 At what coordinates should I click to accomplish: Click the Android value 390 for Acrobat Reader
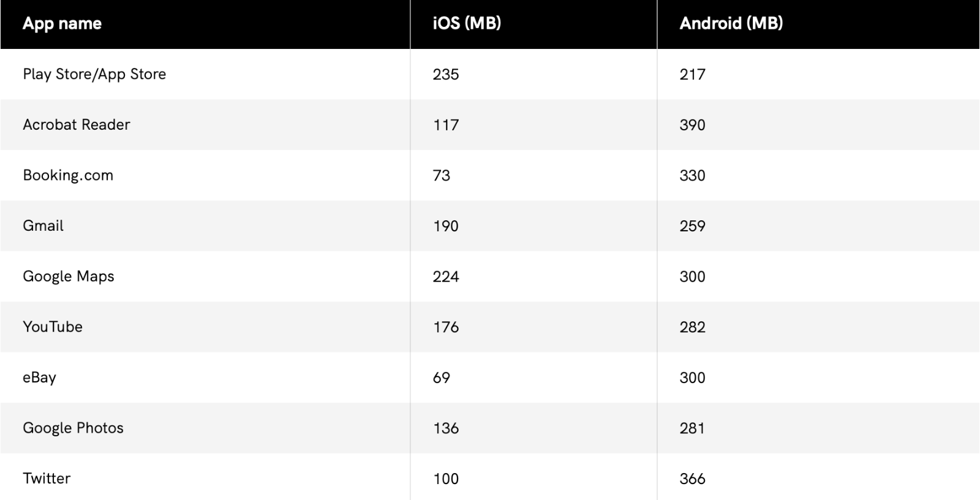point(692,125)
